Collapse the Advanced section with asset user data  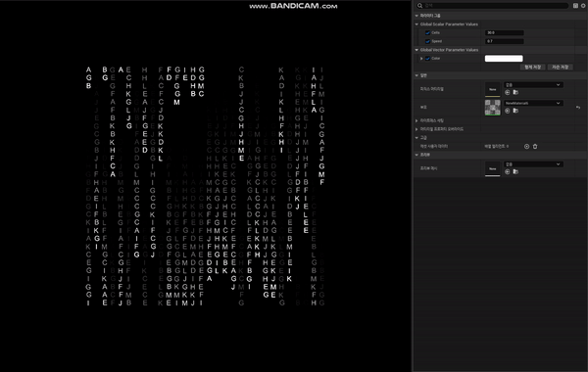pos(416,138)
